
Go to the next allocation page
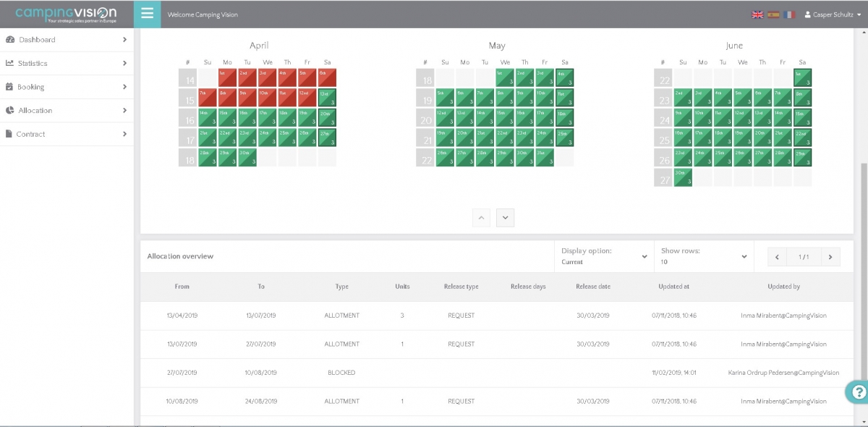[x=830, y=257]
